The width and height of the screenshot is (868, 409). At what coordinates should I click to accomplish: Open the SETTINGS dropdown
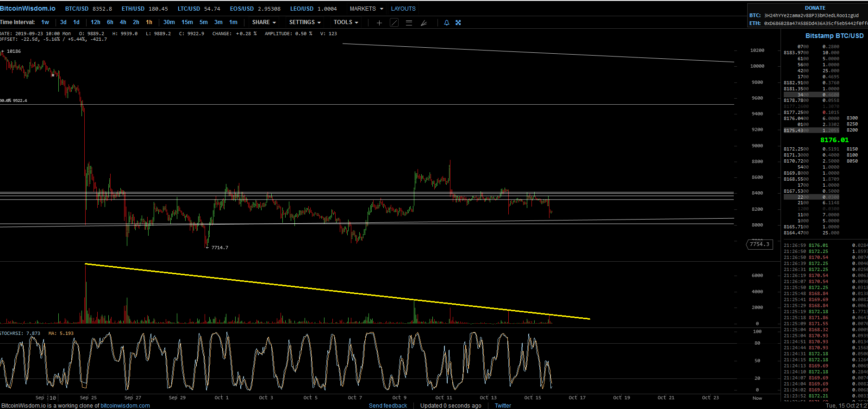click(x=305, y=22)
